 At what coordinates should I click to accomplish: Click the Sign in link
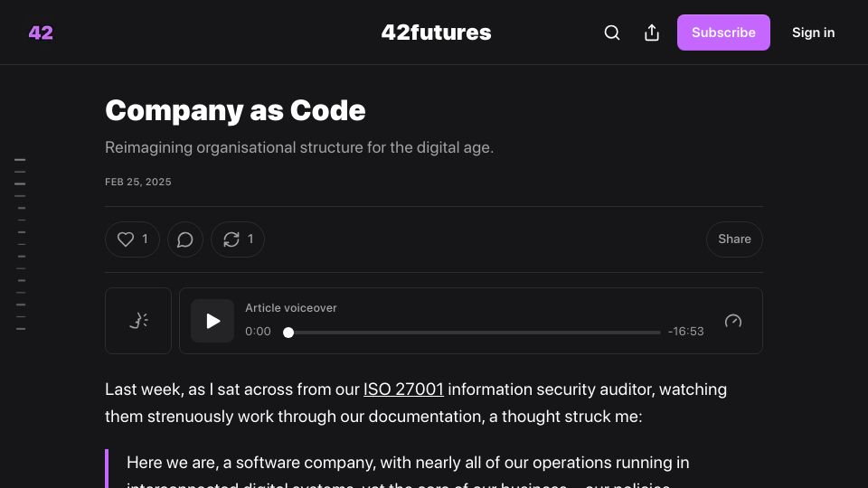point(813,33)
